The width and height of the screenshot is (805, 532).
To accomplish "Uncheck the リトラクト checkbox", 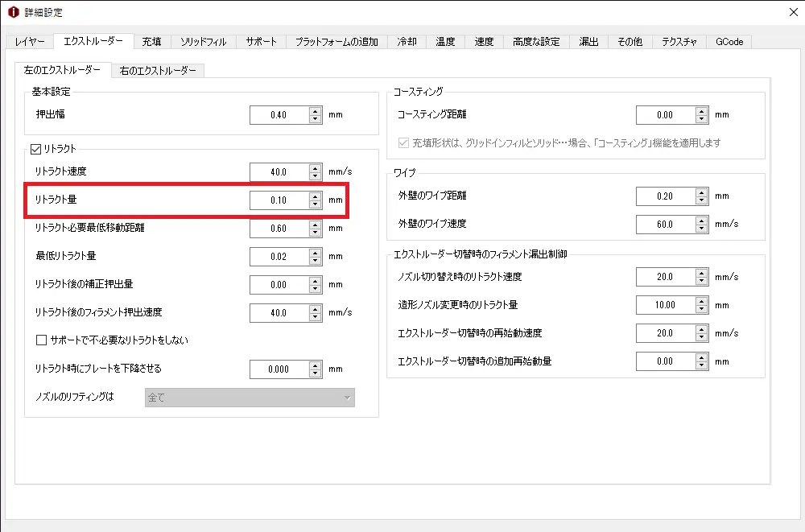I will click(35, 148).
